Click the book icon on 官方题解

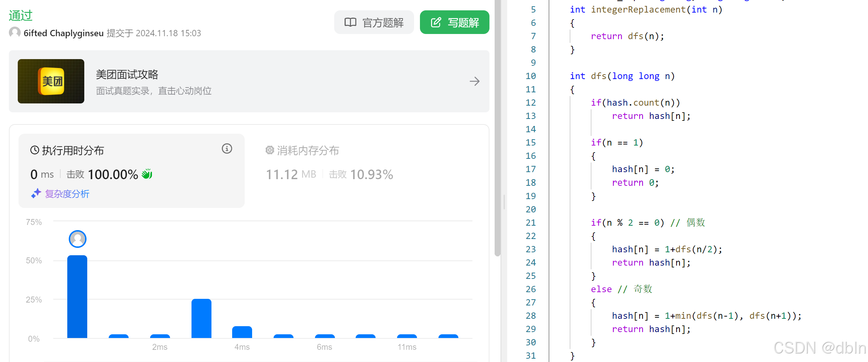coord(350,22)
